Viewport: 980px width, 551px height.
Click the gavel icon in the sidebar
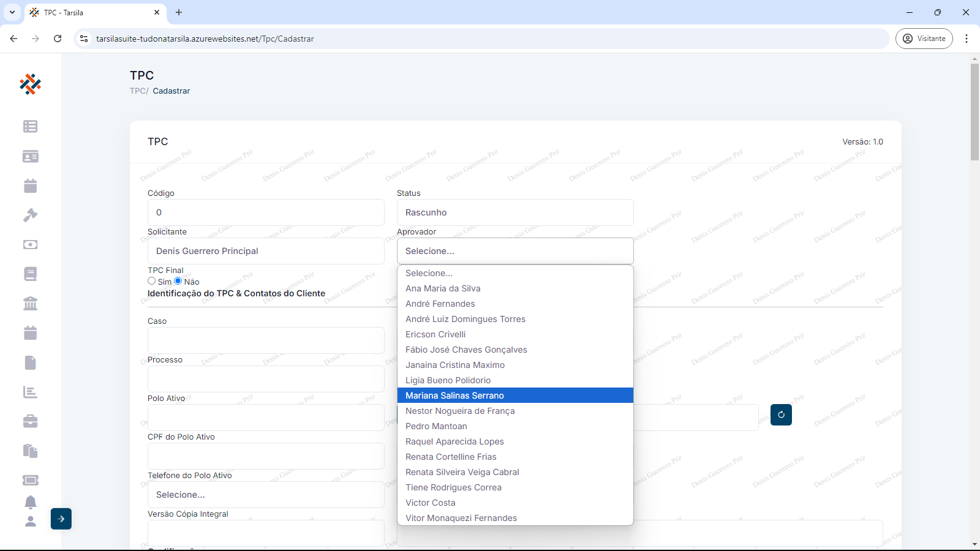30,216
